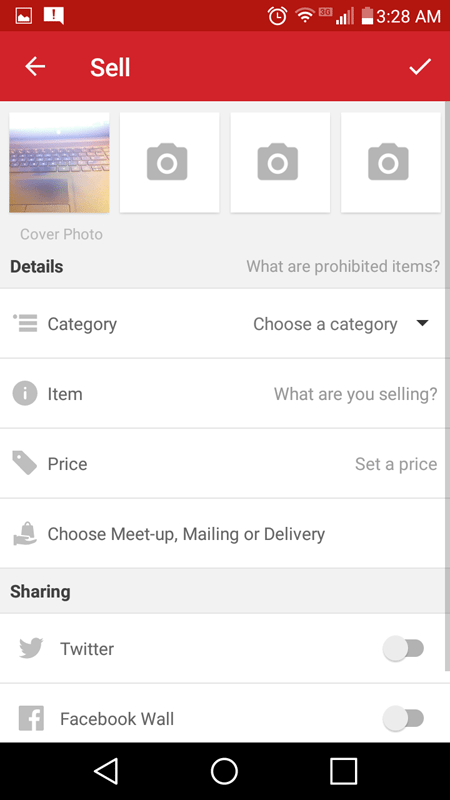Add a photo in third camera slot
The image size is (450, 800).
(280, 162)
